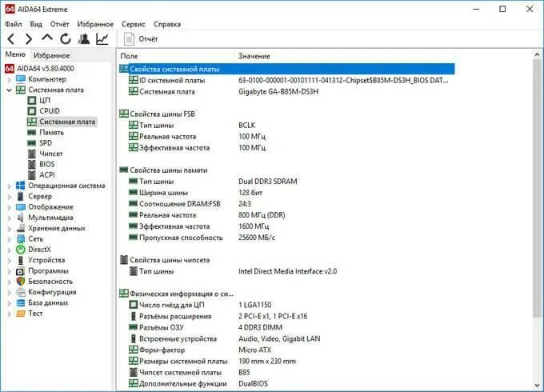The height and width of the screenshot is (392, 544).
Task: Click the BIOS chip icon
Action: pos(31,165)
